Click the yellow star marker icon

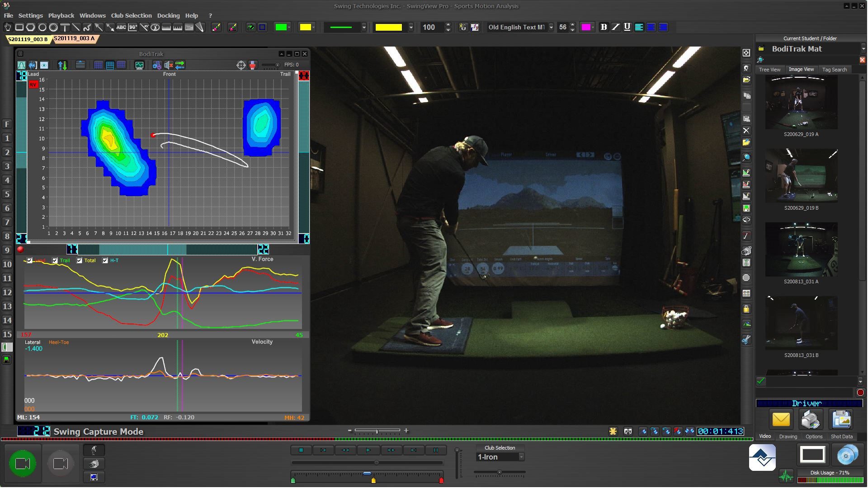[613, 432]
